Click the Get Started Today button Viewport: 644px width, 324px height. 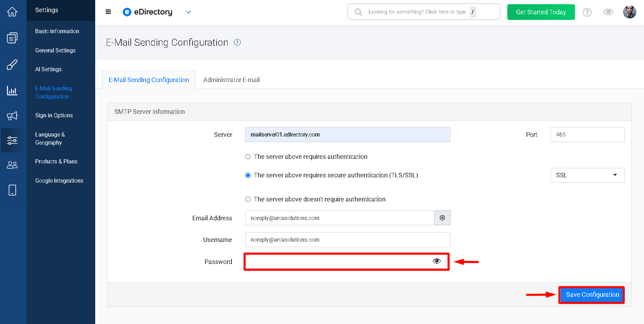pos(541,12)
